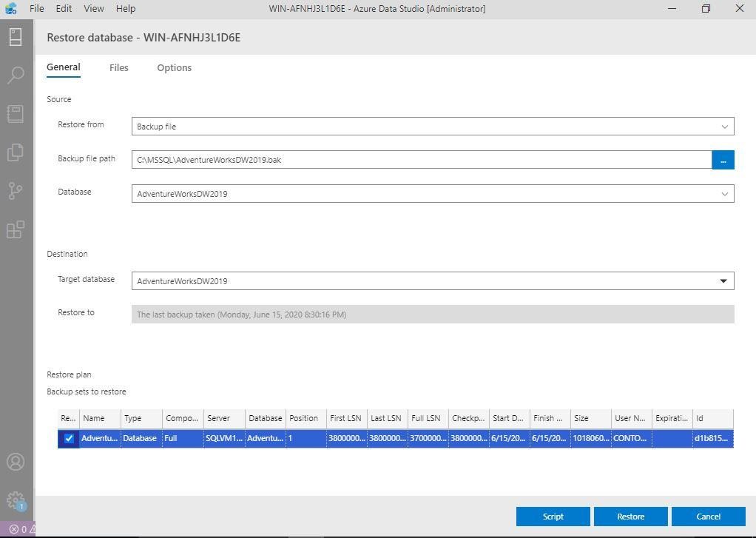Select the 'CONTO...' user name cell
Image resolution: width=756 pixels, height=538 pixels.
pyautogui.click(x=631, y=438)
